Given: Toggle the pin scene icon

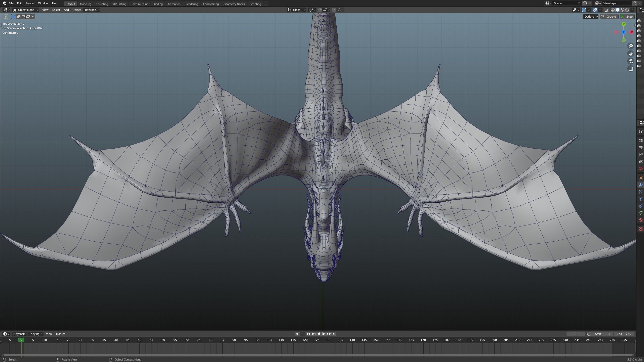Looking at the screenshot, I should [x=579, y=3].
